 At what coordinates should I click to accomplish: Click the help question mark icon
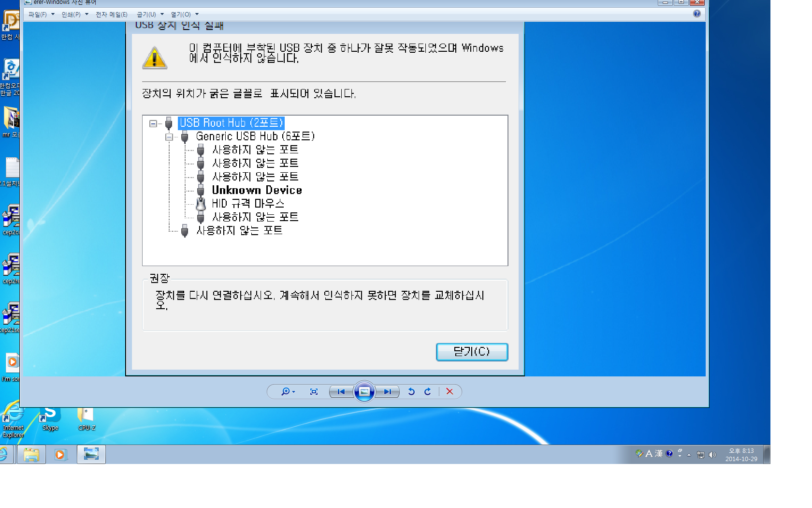[696, 14]
